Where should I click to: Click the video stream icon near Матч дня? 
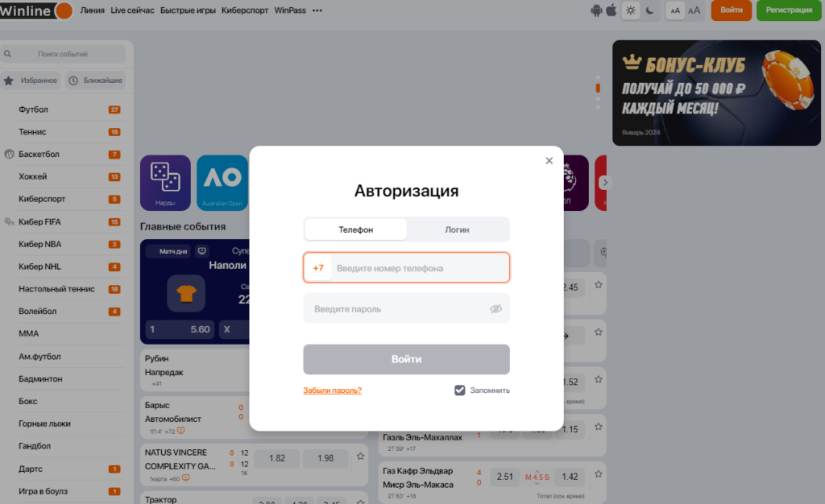pyautogui.click(x=201, y=251)
